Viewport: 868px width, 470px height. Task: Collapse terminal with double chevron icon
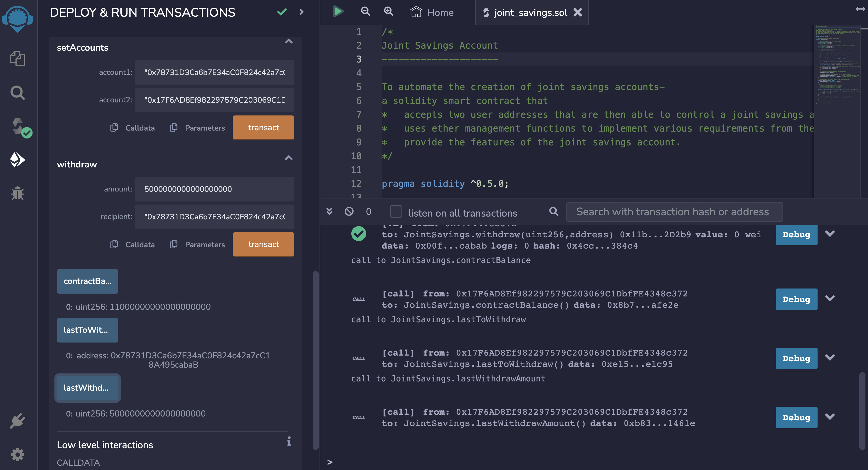330,211
